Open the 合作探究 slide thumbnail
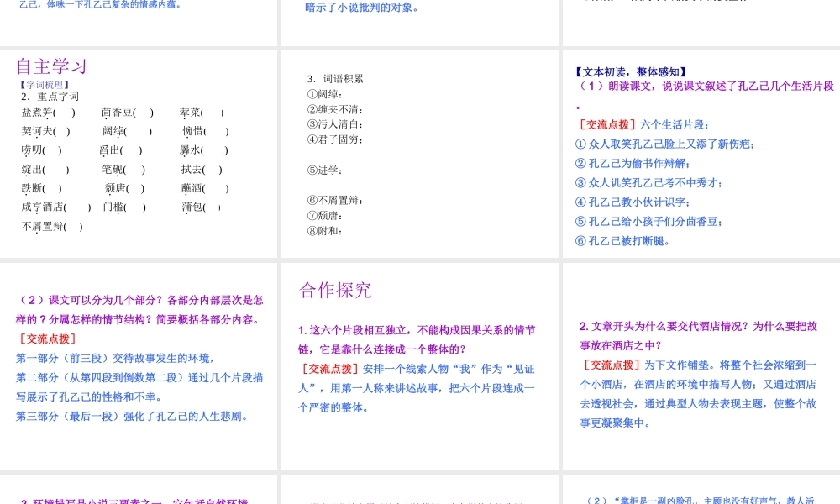 coord(419,366)
